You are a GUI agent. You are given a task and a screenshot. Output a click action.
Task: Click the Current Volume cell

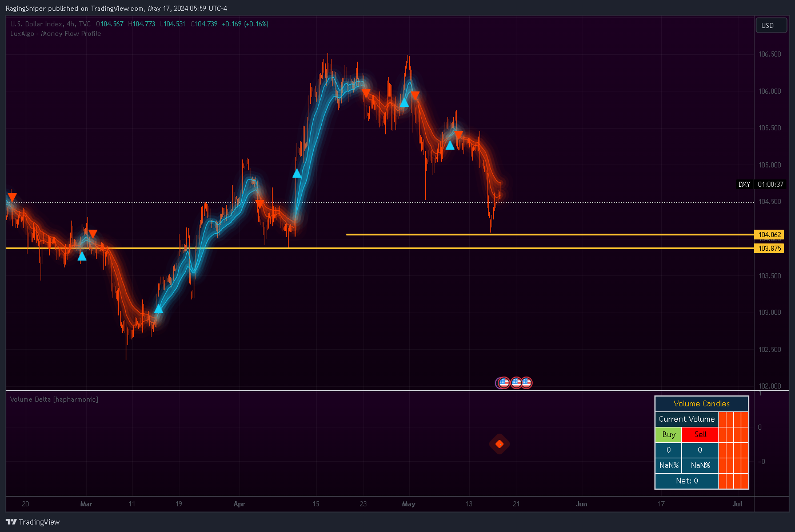[686, 419]
